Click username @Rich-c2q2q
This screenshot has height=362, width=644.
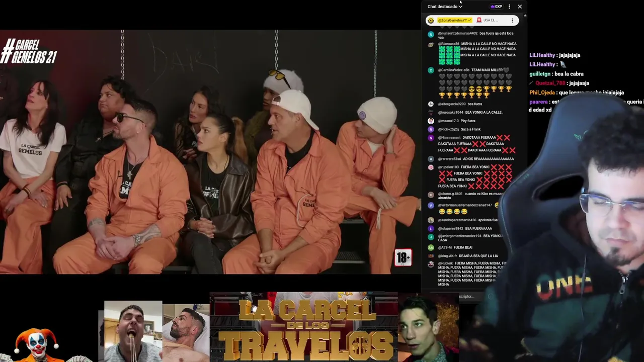448,130
